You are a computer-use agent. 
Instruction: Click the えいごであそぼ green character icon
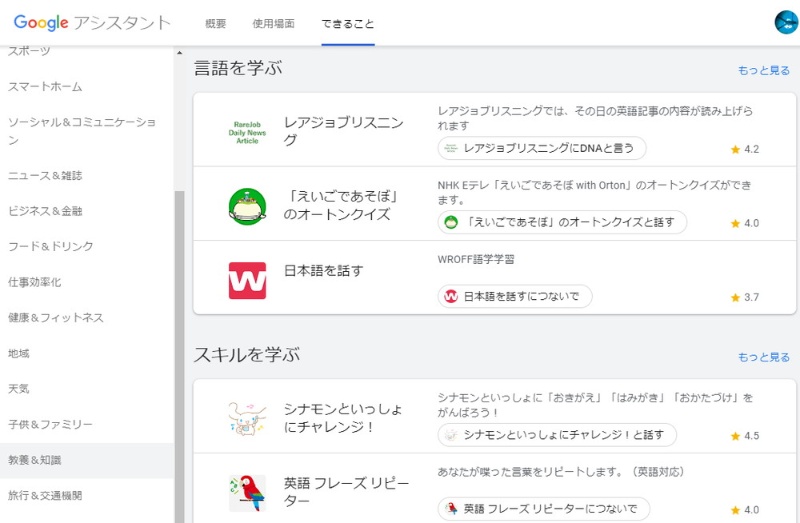(247, 206)
